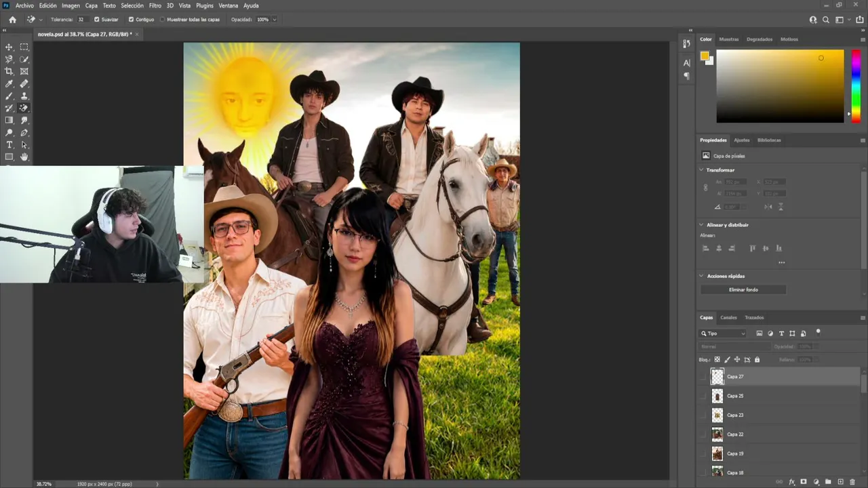Click inside the yellow color field
868x488 pixels.
[780, 85]
